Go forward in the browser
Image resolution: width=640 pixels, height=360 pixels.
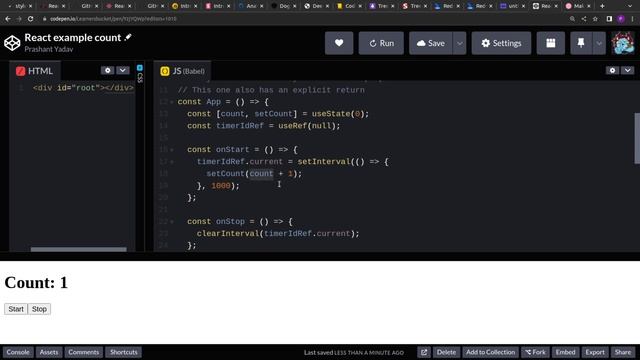pyautogui.click(x=19, y=19)
